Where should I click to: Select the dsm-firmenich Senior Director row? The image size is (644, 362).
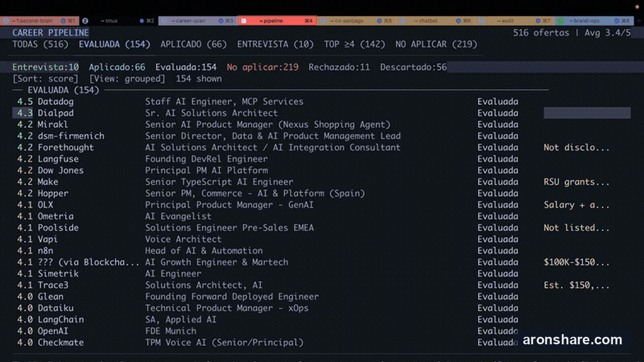(322, 136)
